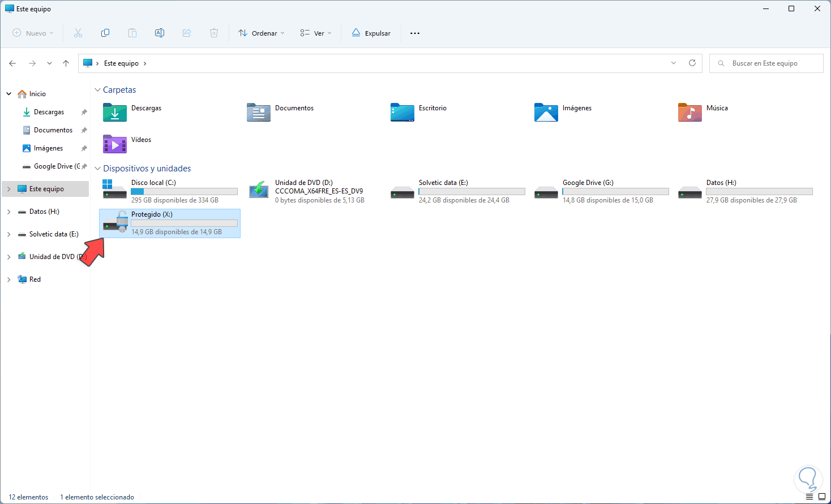Select the Disco local (C:) drive
The image size is (831, 504).
(x=170, y=192)
